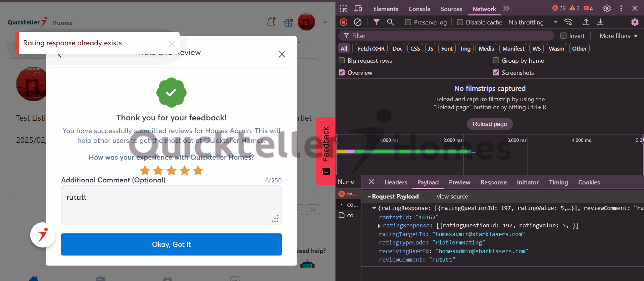Check the Disable cache option
The image size is (644, 281).
(460, 22)
